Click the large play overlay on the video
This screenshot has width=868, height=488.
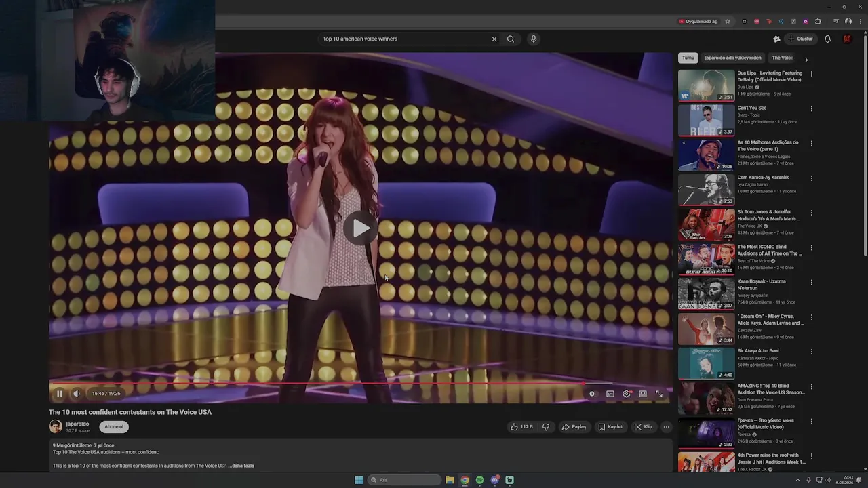[x=361, y=228]
